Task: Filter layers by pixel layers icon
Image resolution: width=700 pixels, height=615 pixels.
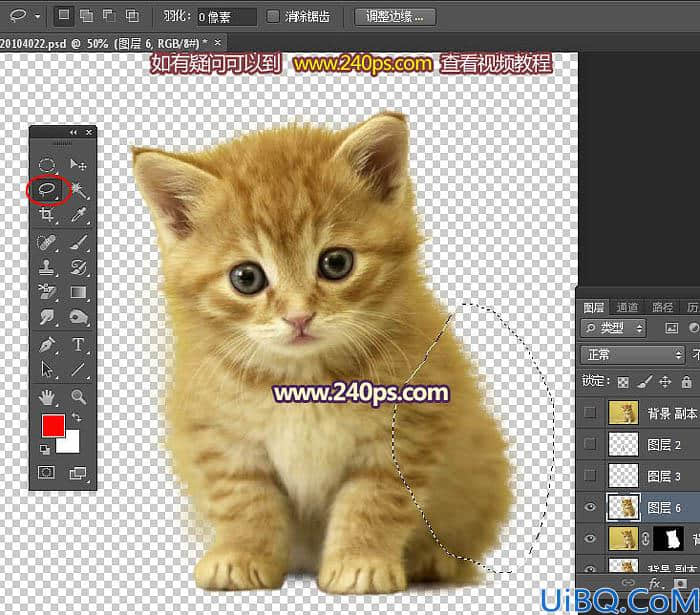Action: click(671, 328)
